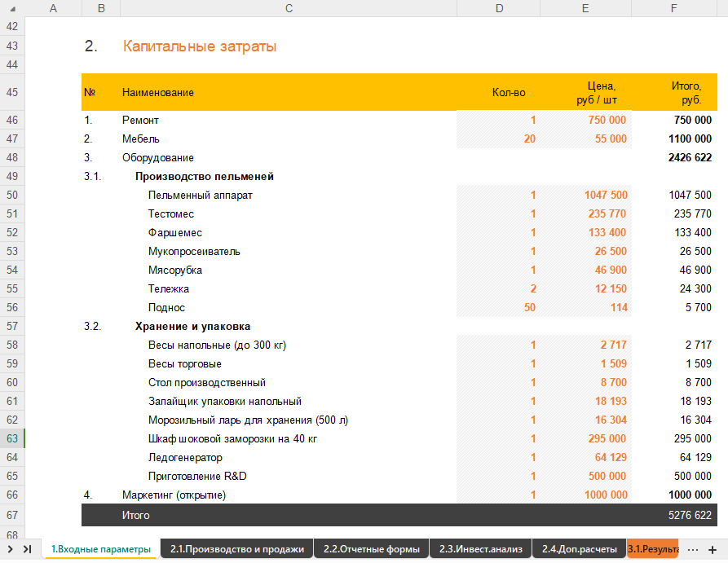Click the Поднос total 5 700
This screenshot has height=563, width=728.
point(699,308)
